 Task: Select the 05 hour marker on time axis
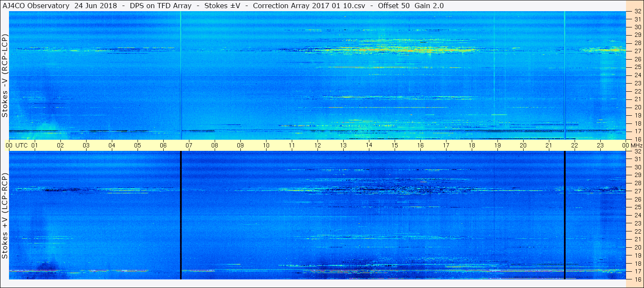pos(138,145)
